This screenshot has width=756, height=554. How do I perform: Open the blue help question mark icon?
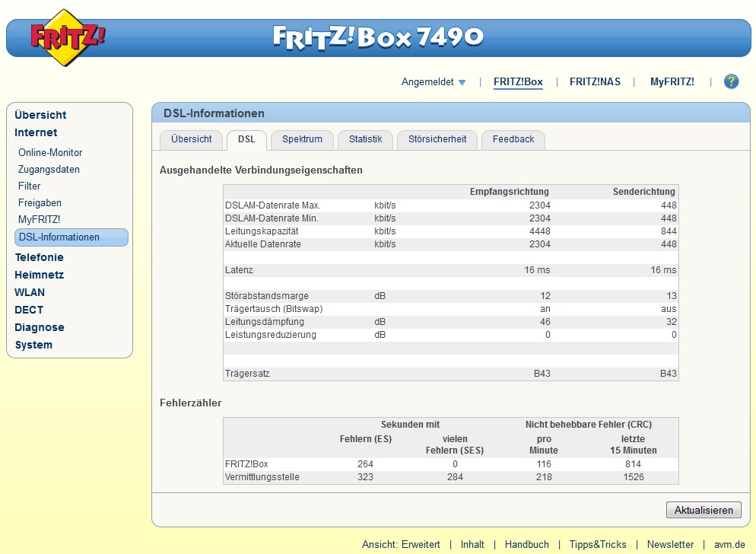coord(731,81)
